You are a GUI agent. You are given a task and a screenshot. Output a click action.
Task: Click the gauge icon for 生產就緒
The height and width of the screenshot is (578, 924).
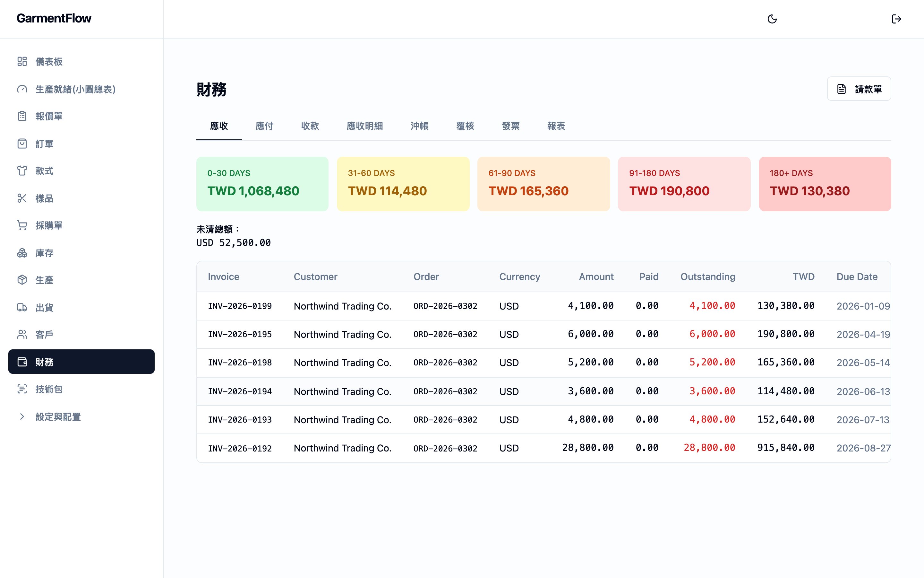click(x=22, y=89)
